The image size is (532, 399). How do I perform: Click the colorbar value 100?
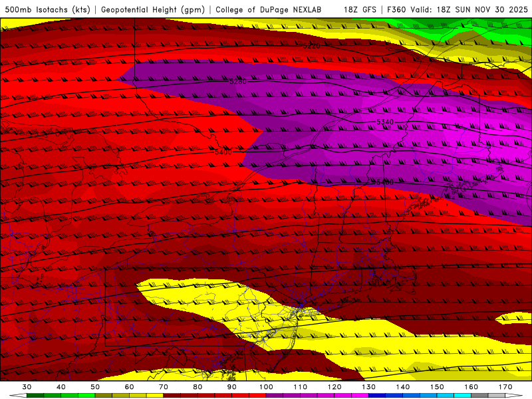[x=266, y=387]
